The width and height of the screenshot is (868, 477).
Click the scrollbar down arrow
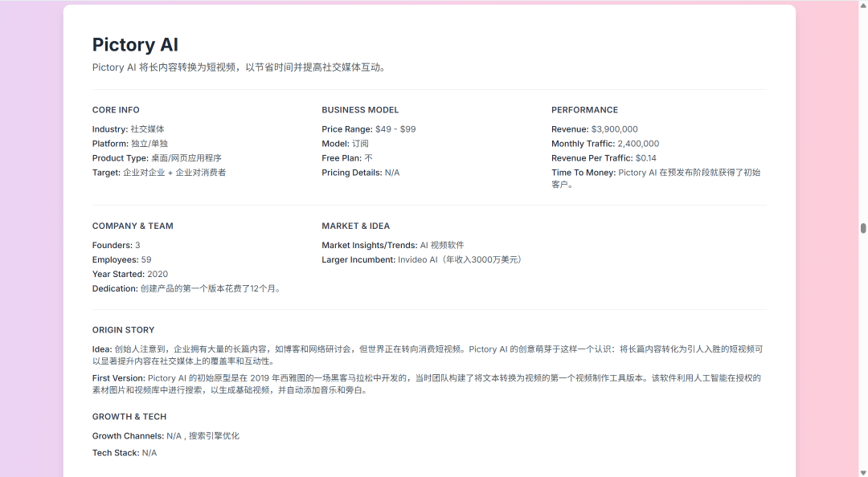[862, 472]
